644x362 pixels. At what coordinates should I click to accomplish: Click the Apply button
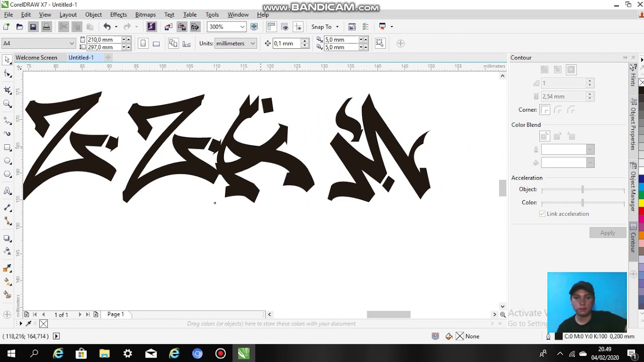(x=608, y=233)
